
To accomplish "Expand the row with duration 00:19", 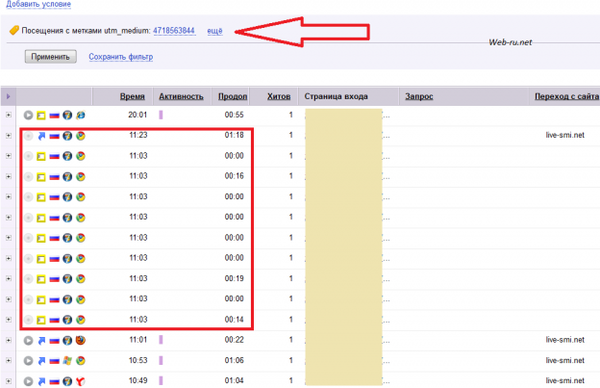I will pos(8,279).
